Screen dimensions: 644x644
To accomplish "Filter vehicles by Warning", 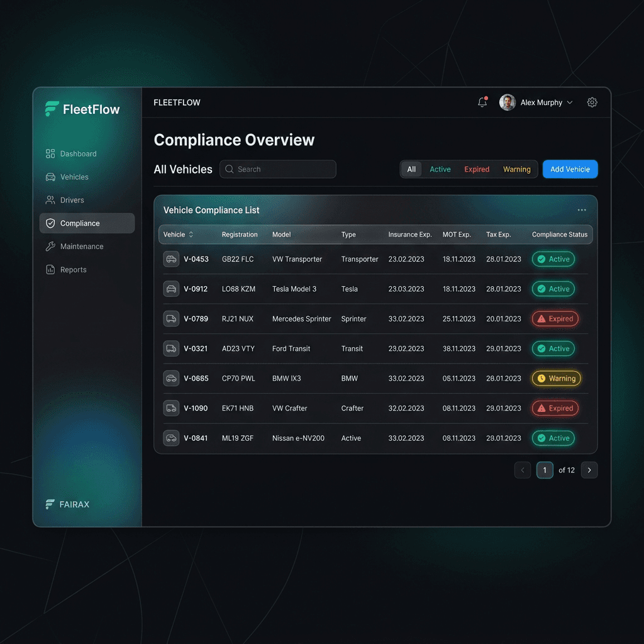I will 517,169.
